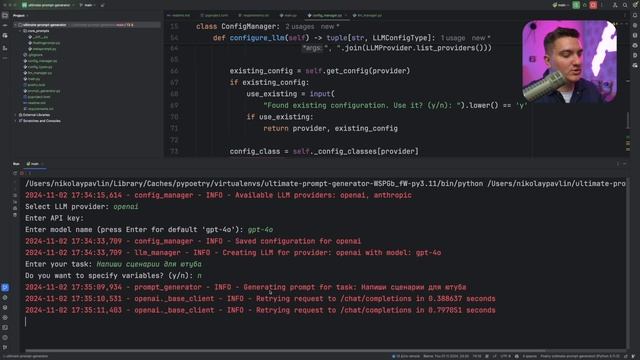Click the console horizontal scrollbar
Image resolution: width=640 pixels, height=360 pixels.
click(286, 350)
